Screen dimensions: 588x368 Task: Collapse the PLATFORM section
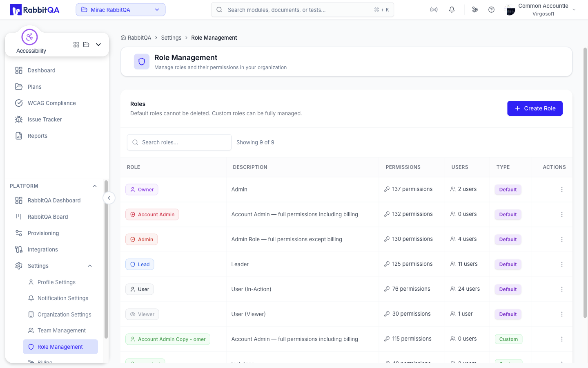(95, 186)
